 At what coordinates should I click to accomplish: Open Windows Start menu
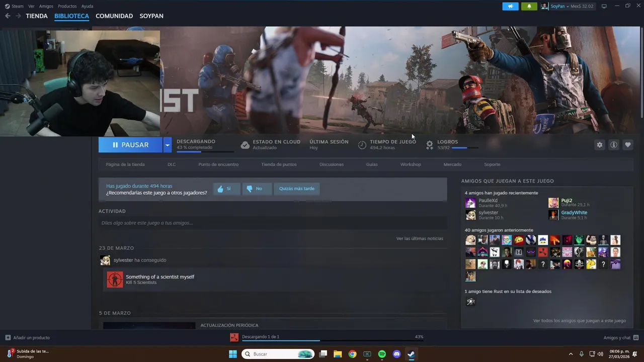pyautogui.click(x=233, y=354)
